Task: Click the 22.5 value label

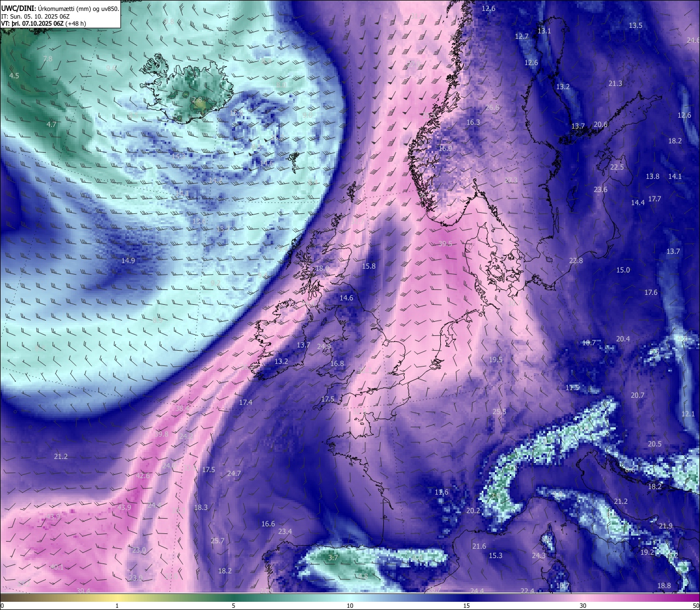Action: coord(617,167)
